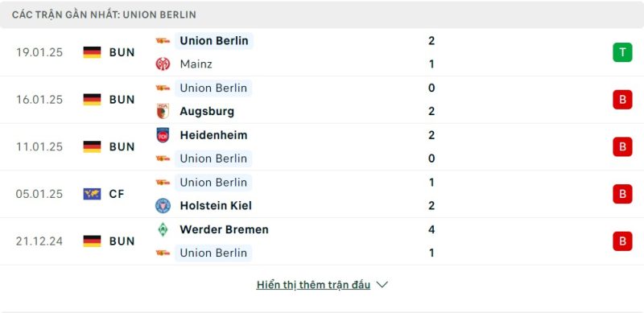Expand list via chevron next to Hiển thị thêm
Viewport: 644px width, 313px height.
(382, 285)
